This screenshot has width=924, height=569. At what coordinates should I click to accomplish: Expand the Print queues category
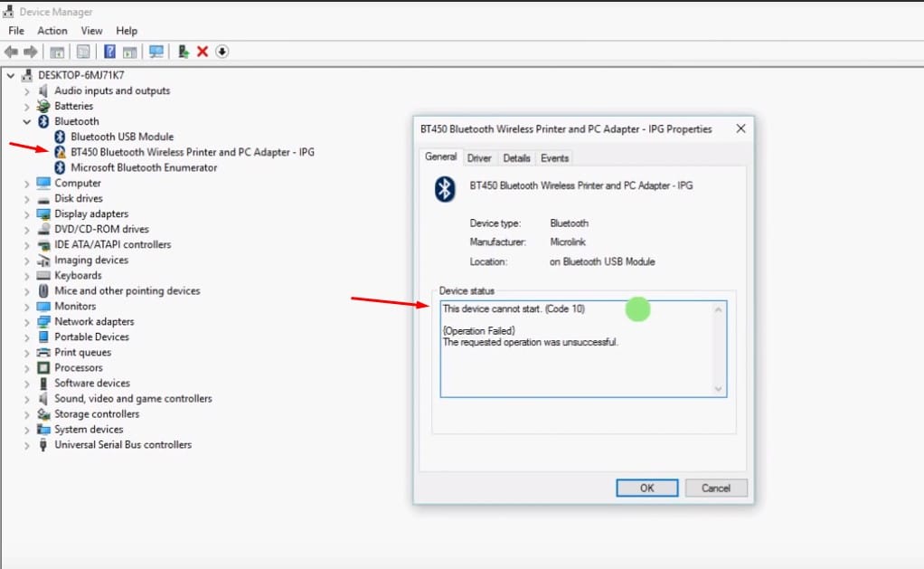[26, 353]
